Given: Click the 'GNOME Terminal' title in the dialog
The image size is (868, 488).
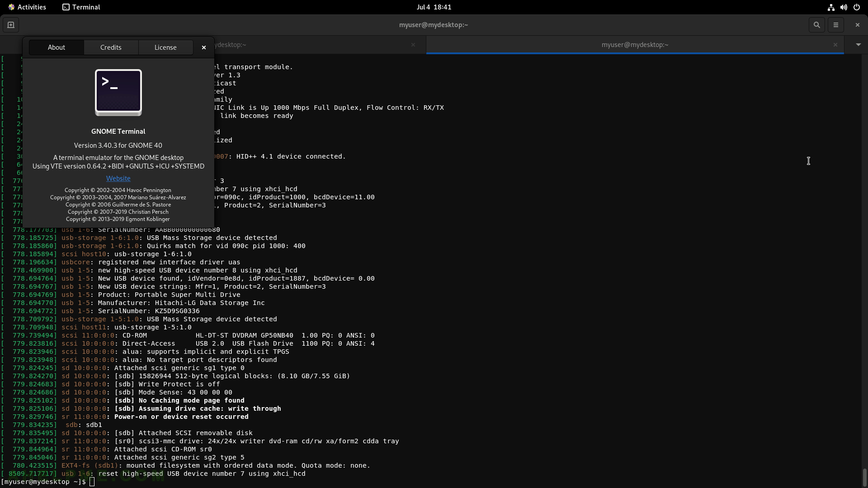Looking at the screenshot, I should coord(118,131).
